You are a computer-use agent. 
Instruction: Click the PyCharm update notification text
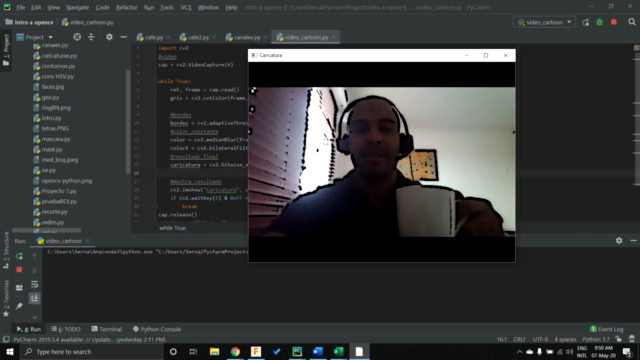[89, 340]
